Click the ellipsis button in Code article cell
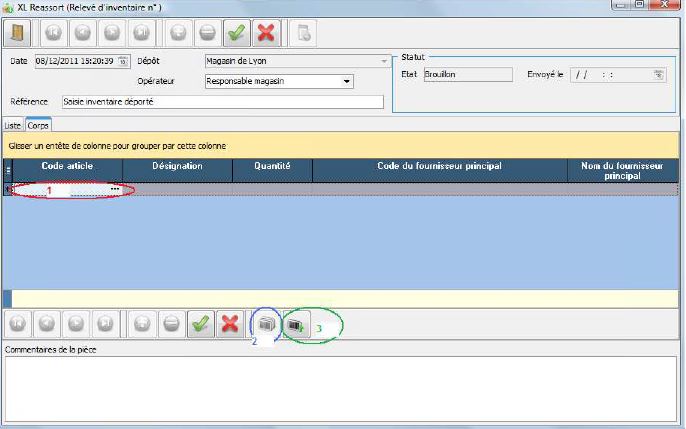The image size is (686, 429). pyautogui.click(x=115, y=189)
